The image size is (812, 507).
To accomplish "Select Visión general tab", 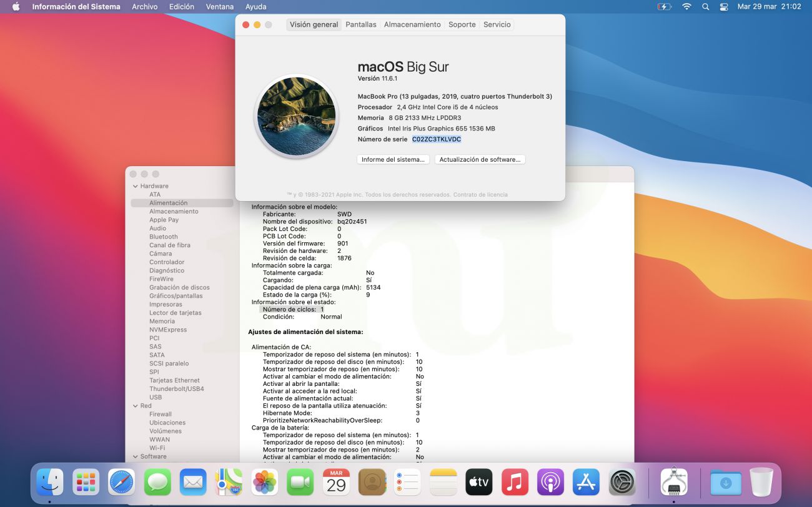I will (x=314, y=24).
